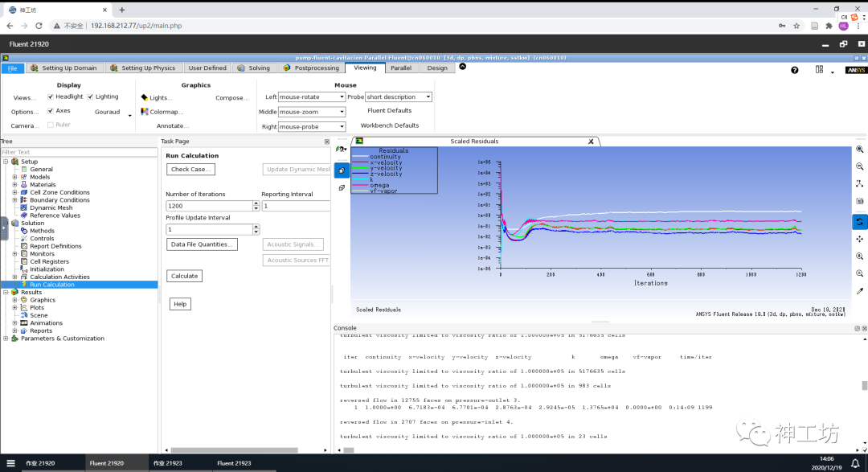The width and height of the screenshot is (868, 472).
Task: Open the ANSYS help question mark icon
Action: point(795,70)
